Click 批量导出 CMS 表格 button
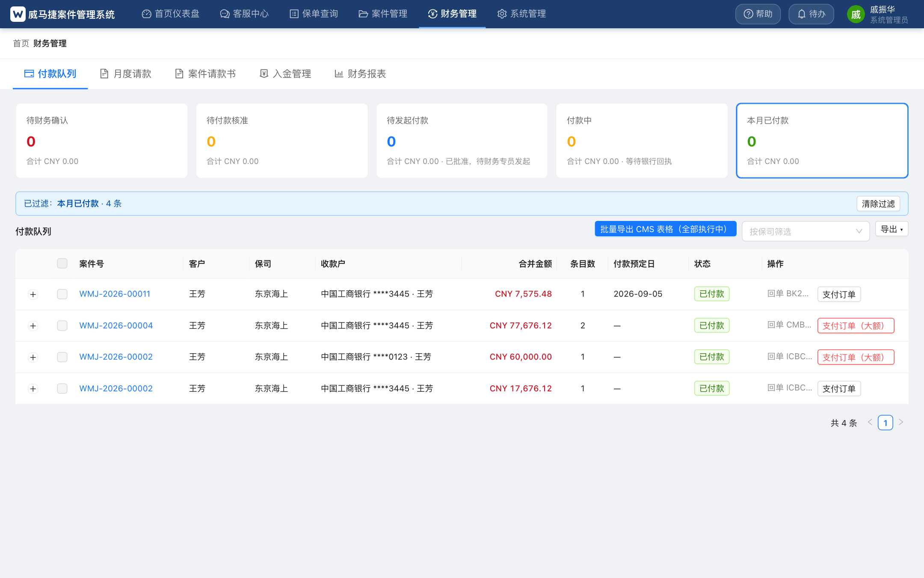This screenshot has height=578, width=924. (x=666, y=229)
